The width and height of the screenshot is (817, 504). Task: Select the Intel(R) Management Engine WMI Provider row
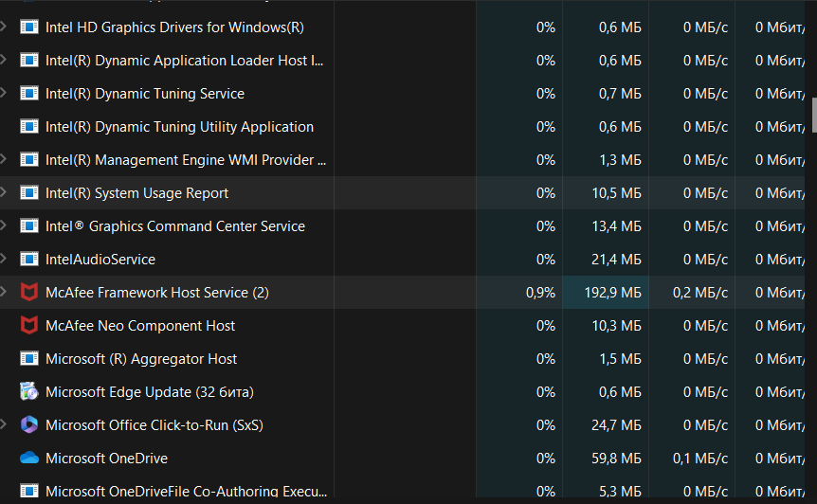[x=186, y=160]
